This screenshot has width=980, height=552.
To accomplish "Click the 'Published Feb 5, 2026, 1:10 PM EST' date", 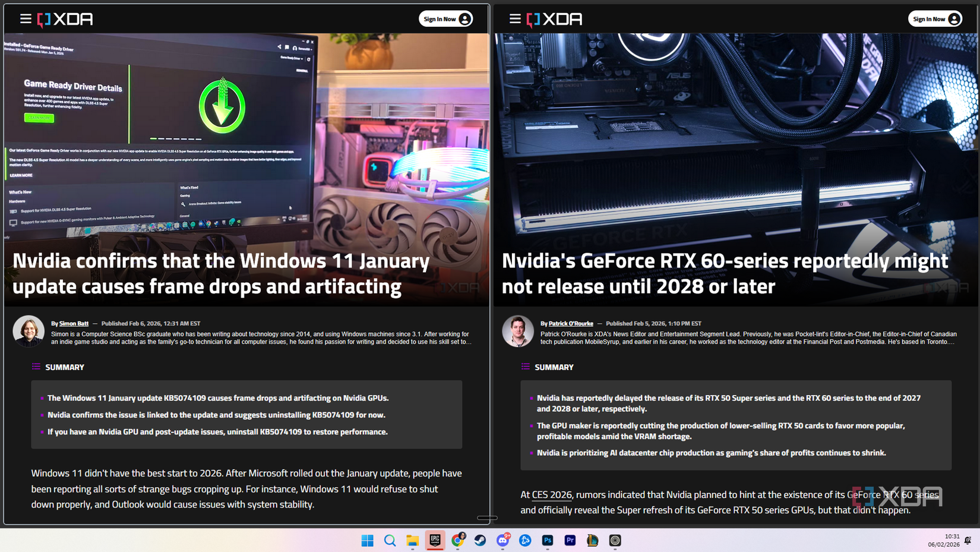I will point(653,324).
